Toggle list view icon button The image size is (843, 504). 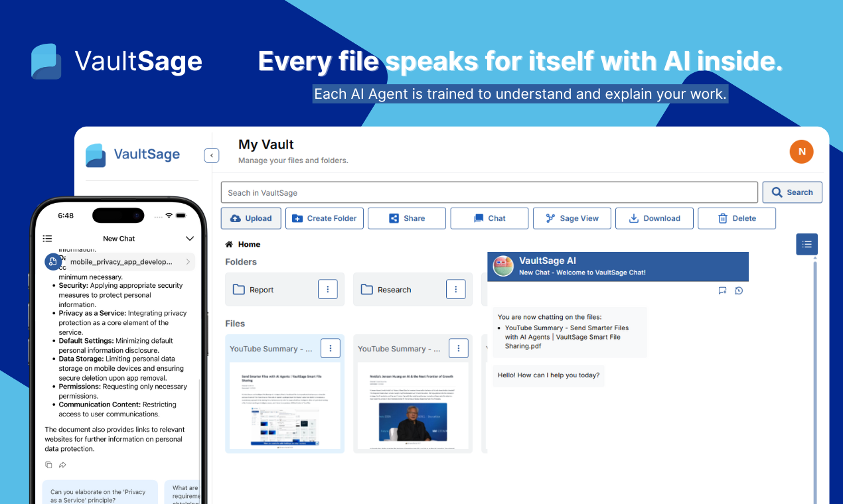(x=807, y=244)
